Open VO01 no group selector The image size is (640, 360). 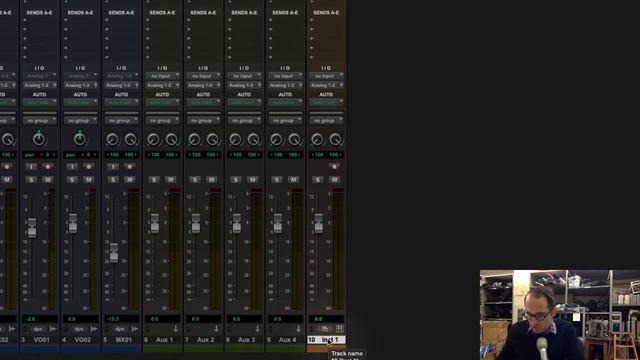point(39,121)
